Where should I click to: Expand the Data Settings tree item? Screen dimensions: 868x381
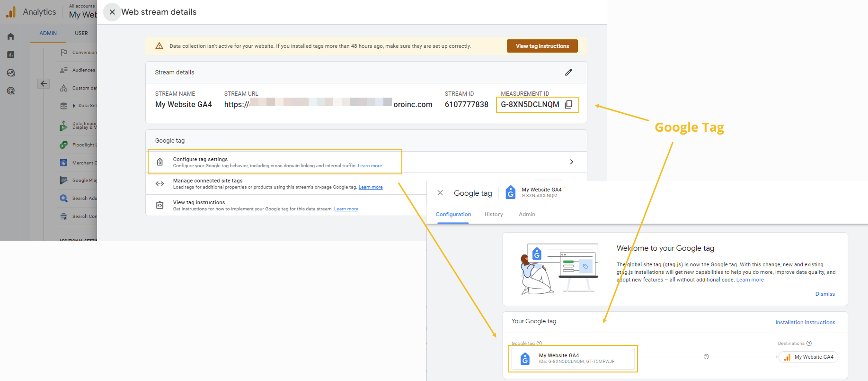[x=74, y=106]
